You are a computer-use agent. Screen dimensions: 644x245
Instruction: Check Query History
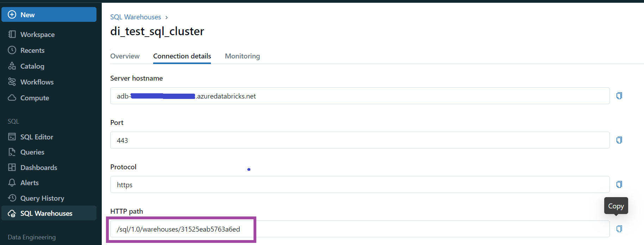(42, 198)
